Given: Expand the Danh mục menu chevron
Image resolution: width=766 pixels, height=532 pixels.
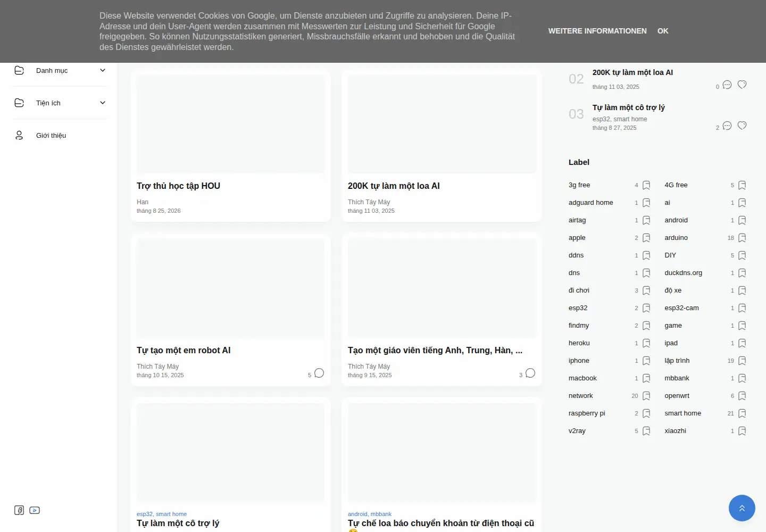Looking at the screenshot, I should pyautogui.click(x=103, y=70).
